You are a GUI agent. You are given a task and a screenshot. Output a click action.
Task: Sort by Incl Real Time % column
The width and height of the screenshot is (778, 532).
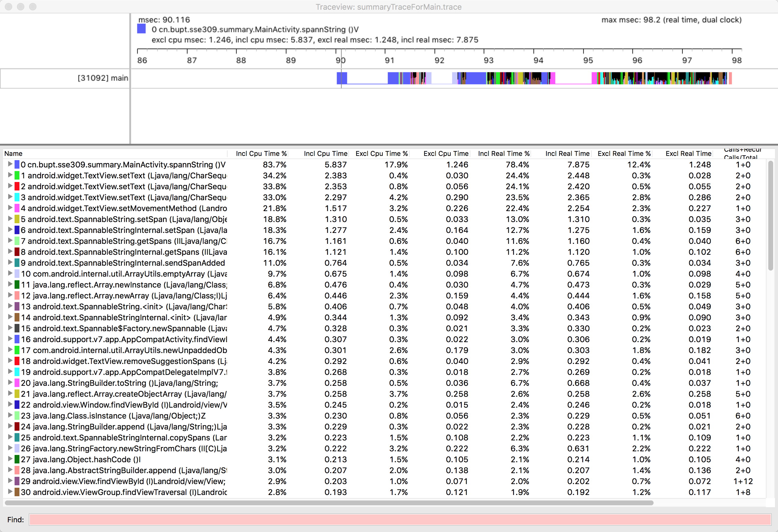pyautogui.click(x=503, y=153)
